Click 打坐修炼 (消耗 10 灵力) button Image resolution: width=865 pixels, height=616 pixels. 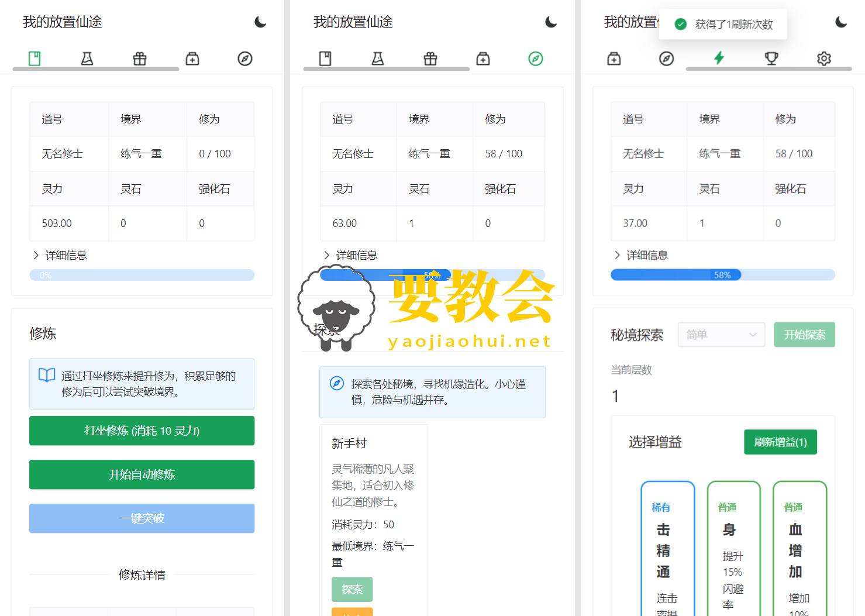tap(142, 431)
